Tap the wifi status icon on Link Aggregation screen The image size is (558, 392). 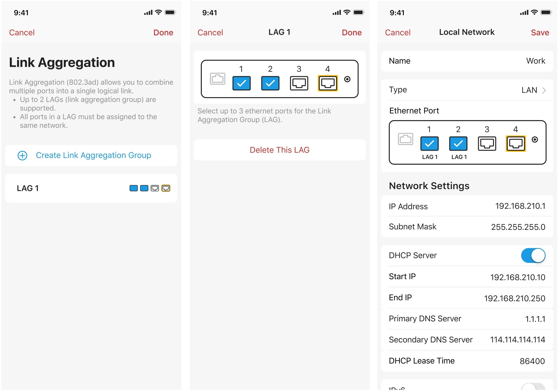point(159,12)
